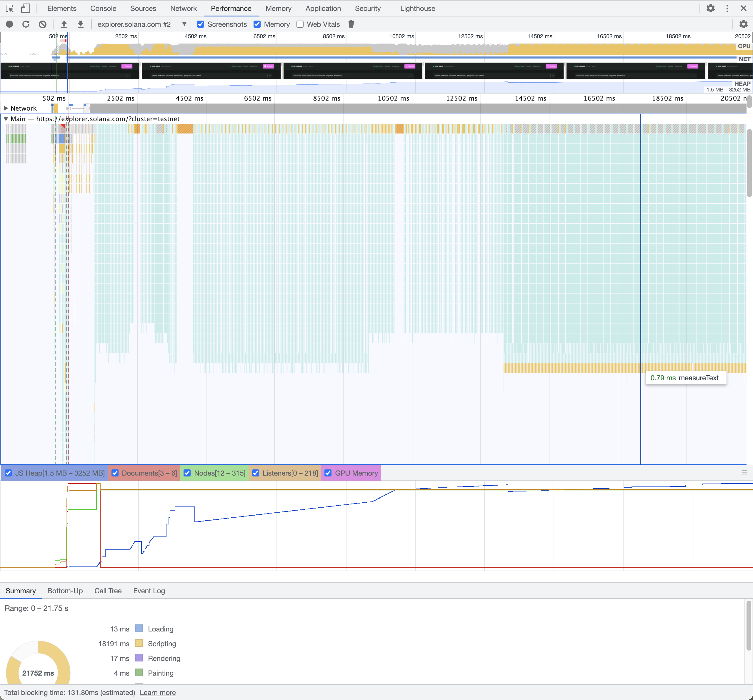Click the third screenshot thumbnail in overview
Image resolution: width=753 pixels, height=700 pixels.
(x=353, y=71)
